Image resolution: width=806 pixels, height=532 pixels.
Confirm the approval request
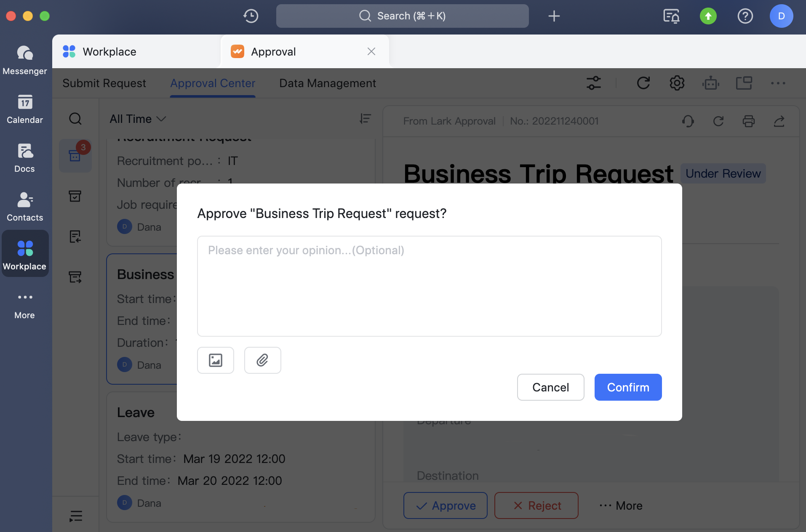[628, 387]
